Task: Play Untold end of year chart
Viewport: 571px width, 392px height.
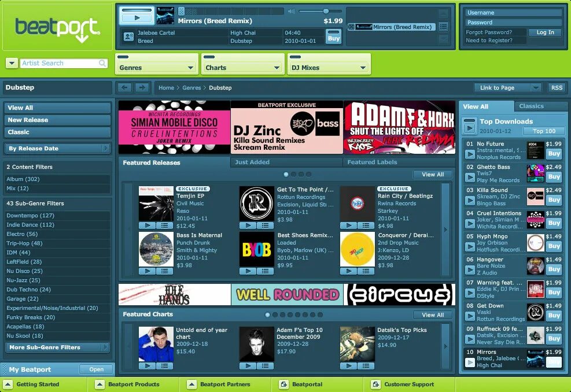Action: point(147,366)
